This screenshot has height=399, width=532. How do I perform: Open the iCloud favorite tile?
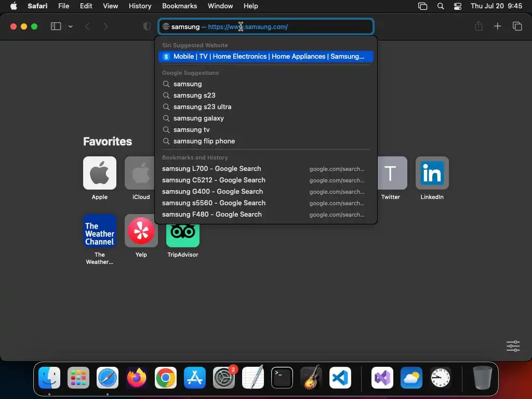(x=139, y=173)
